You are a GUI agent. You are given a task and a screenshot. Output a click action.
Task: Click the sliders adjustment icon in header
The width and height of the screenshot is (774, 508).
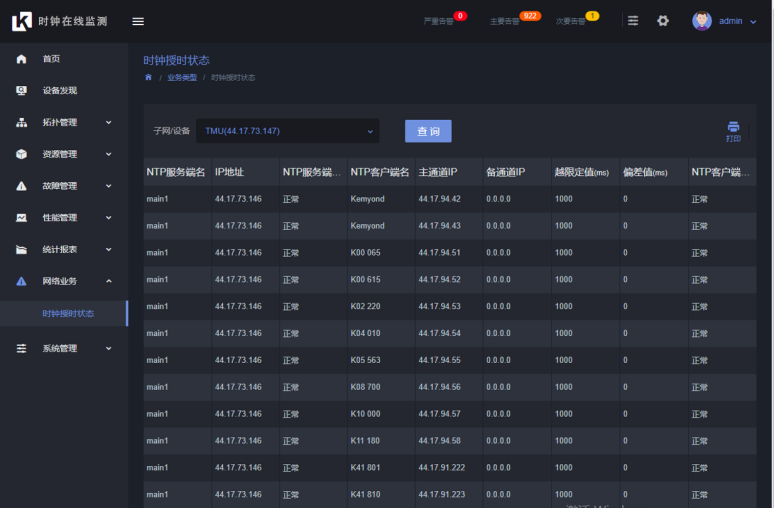(x=633, y=21)
